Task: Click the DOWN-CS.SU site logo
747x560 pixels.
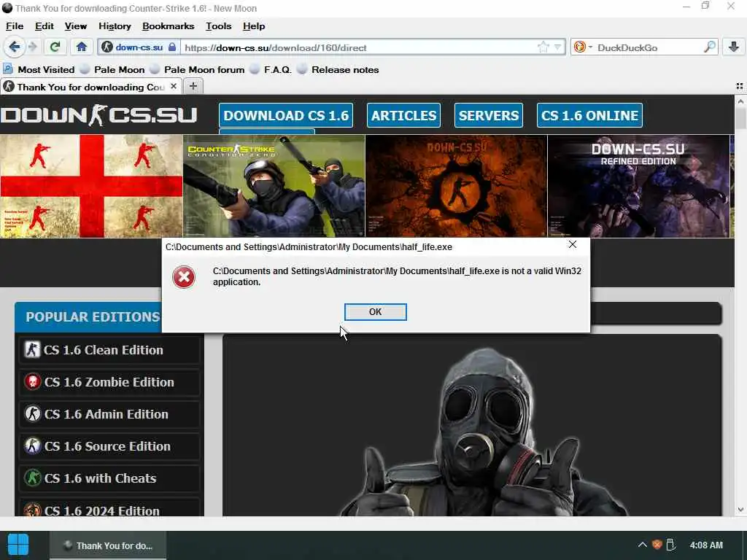Action: (x=98, y=115)
